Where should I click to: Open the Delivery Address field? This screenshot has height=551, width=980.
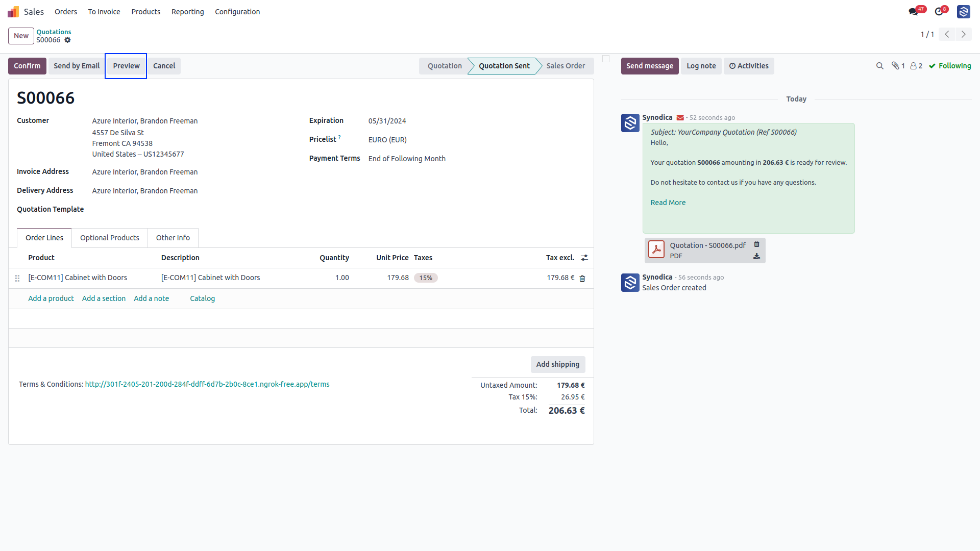[145, 191]
